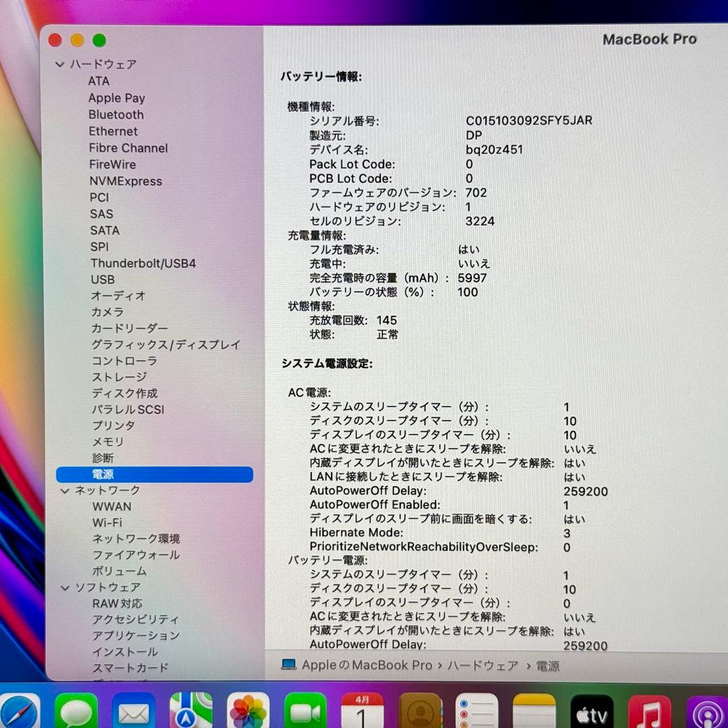The image size is (728, 728).
Task: Launch Apple TV from the Dock
Action: [592, 711]
